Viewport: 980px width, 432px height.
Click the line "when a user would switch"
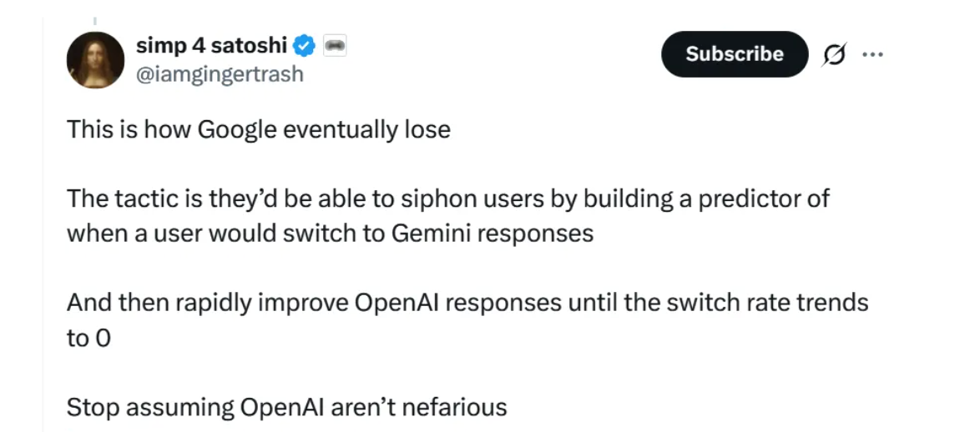point(330,233)
